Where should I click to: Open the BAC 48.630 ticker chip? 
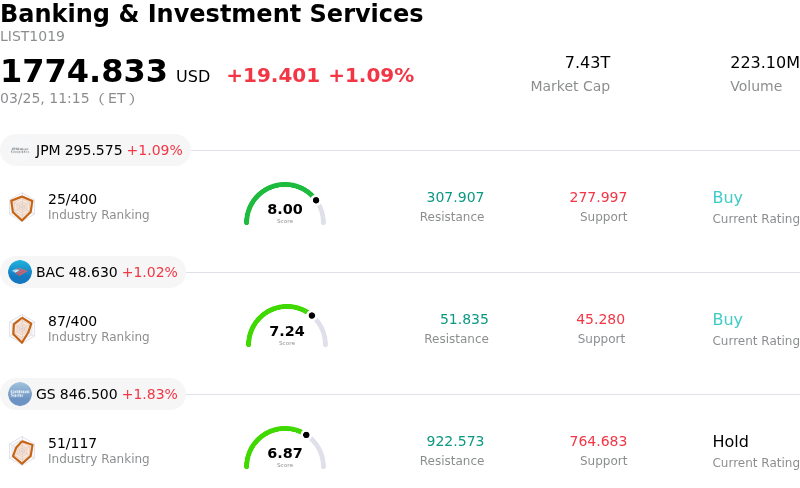[x=93, y=272]
